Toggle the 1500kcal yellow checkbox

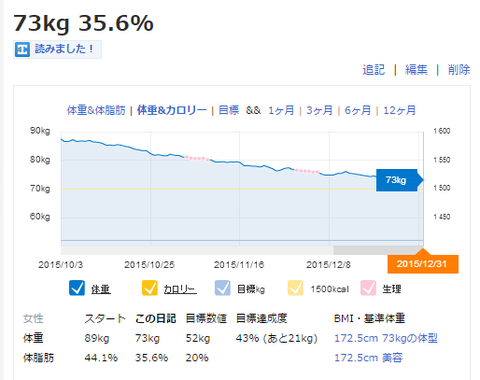pos(296,288)
